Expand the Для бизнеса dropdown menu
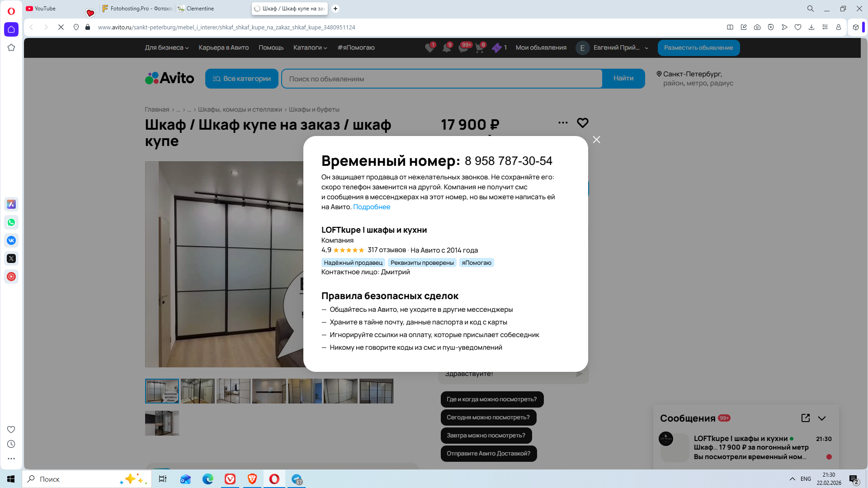This screenshot has height=488, width=868. (166, 48)
